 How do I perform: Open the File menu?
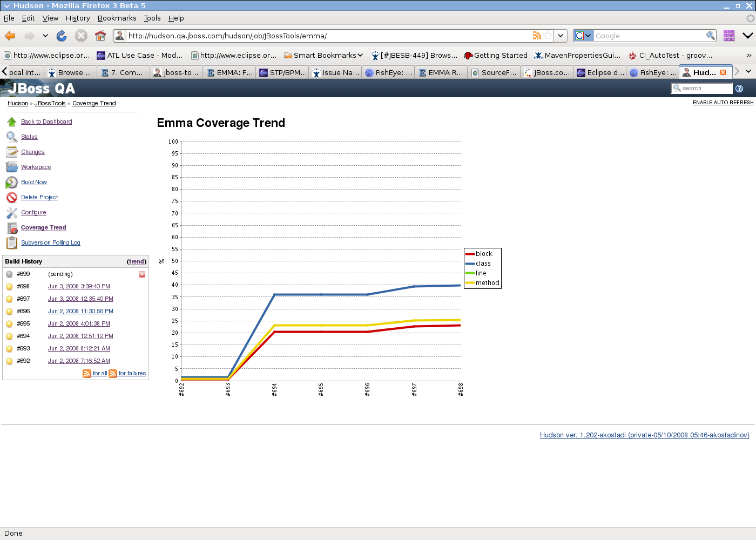pos(9,18)
